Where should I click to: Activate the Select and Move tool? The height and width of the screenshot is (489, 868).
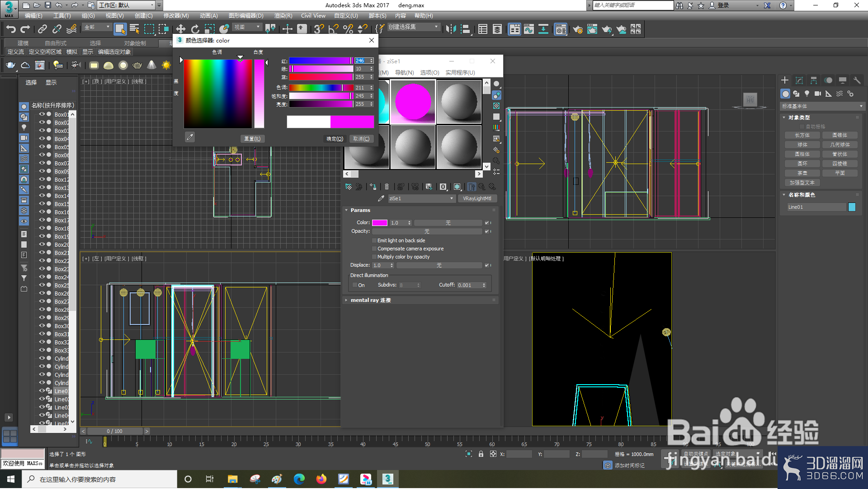(180, 29)
